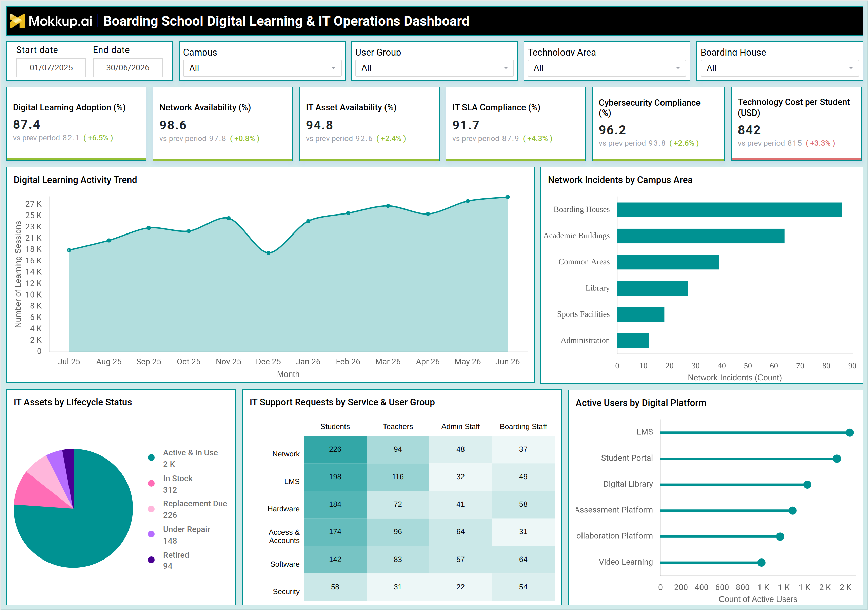Select the Administration incidents bar
The height and width of the screenshot is (610, 868).
click(633, 341)
